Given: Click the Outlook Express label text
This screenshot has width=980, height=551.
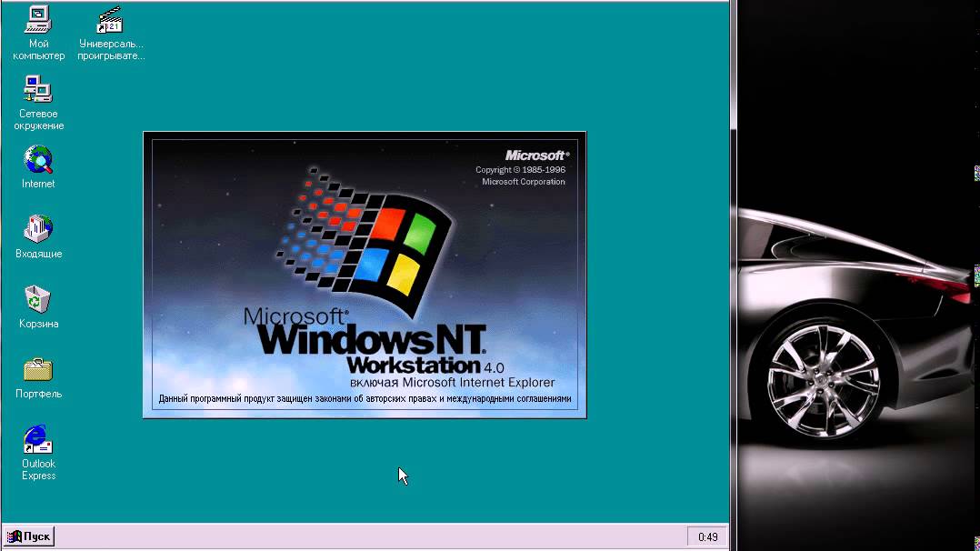Looking at the screenshot, I should (x=39, y=470).
